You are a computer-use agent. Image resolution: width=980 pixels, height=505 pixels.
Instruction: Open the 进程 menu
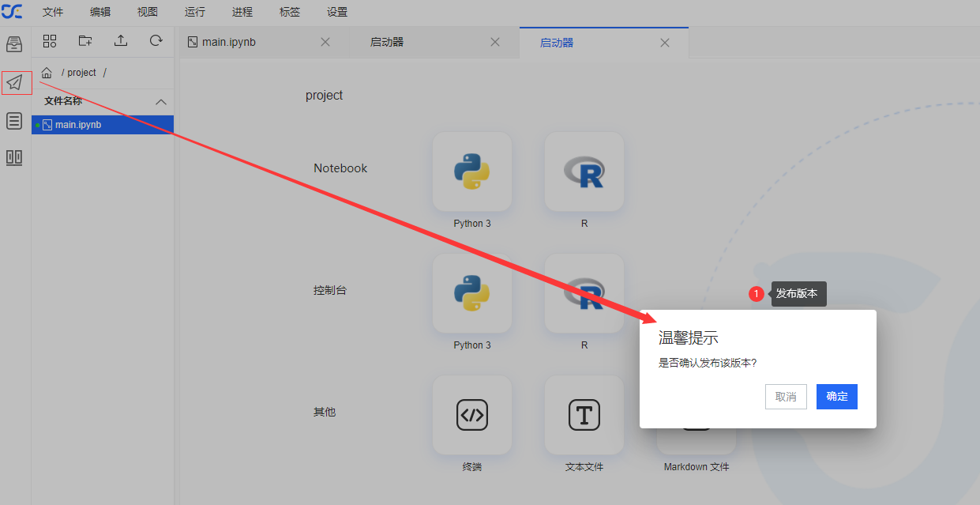click(x=242, y=12)
